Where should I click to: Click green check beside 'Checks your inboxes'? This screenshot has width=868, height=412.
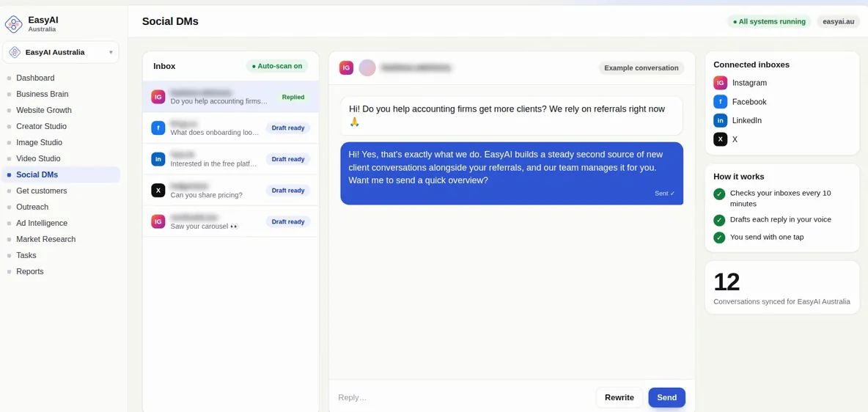click(x=719, y=194)
